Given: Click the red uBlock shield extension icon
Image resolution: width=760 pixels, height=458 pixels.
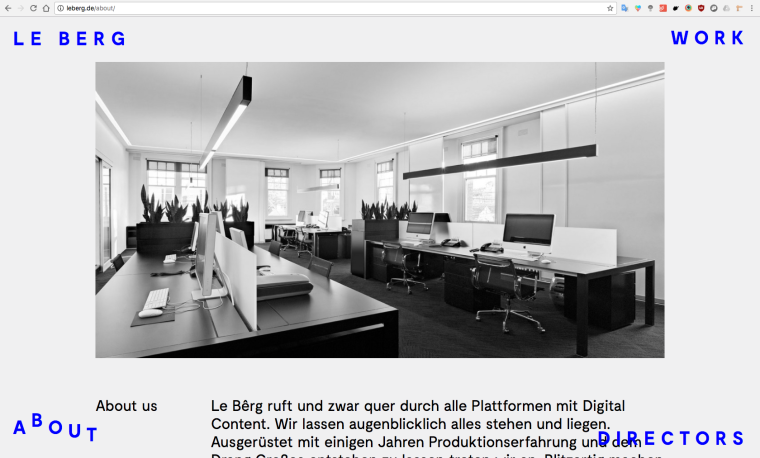Looking at the screenshot, I should [x=701, y=8].
